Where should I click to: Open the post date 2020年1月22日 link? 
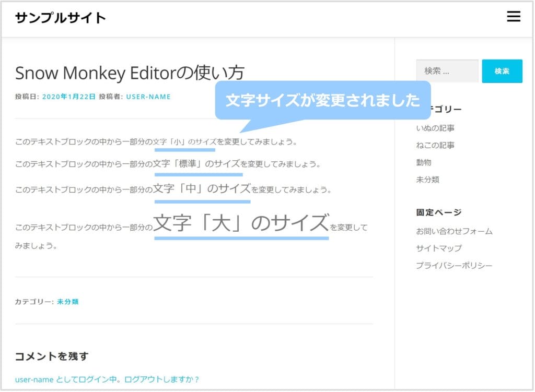click(x=68, y=97)
